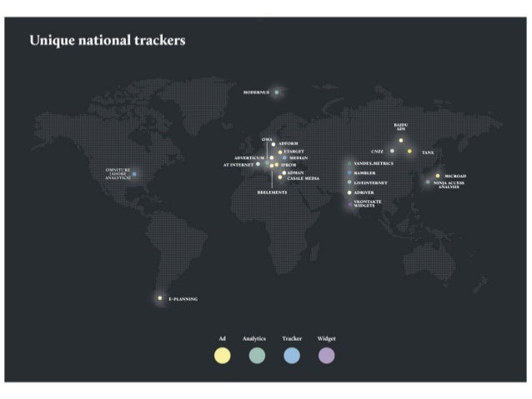The image size is (532, 399).
Task: Select the LiveInternet marker dot
Action: point(349,182)
